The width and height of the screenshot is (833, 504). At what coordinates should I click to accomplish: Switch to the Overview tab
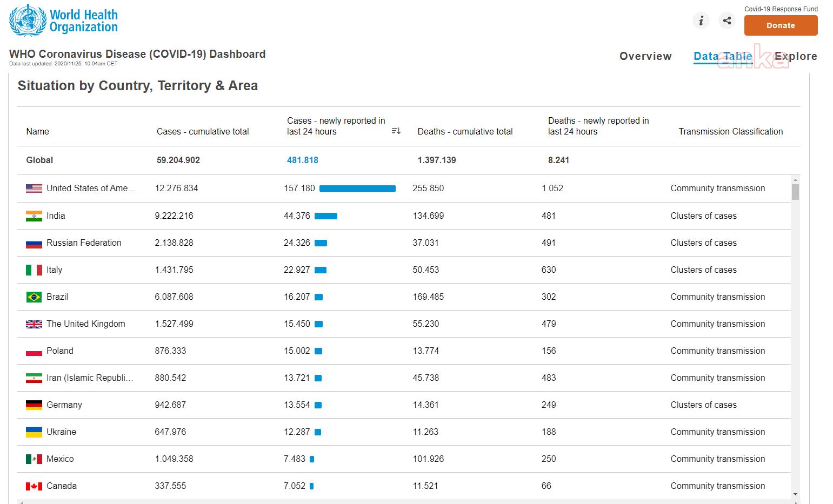645,56
